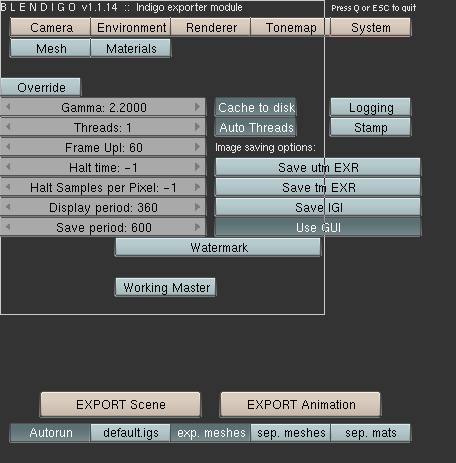Select the Tonemap tab

coord(291,27)
